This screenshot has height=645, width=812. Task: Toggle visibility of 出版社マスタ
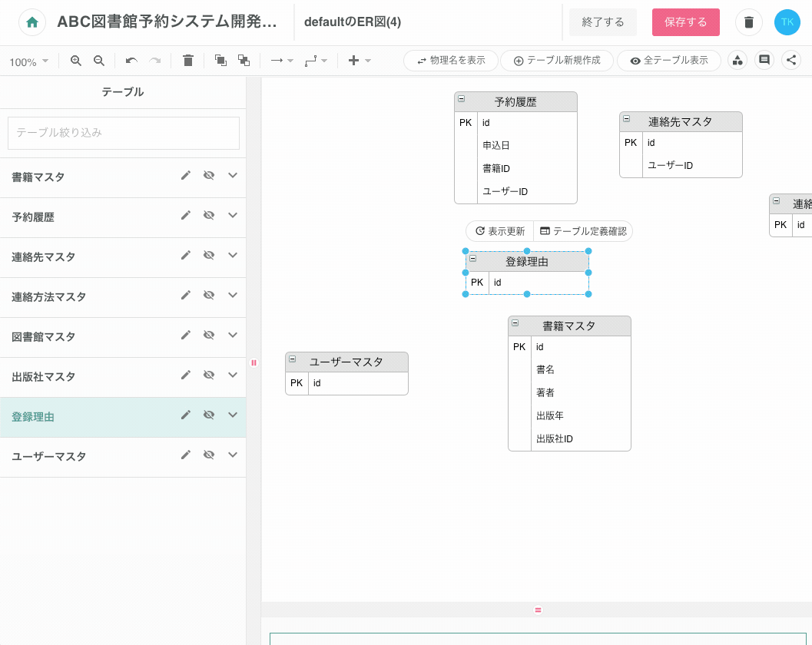pos(208,375)
